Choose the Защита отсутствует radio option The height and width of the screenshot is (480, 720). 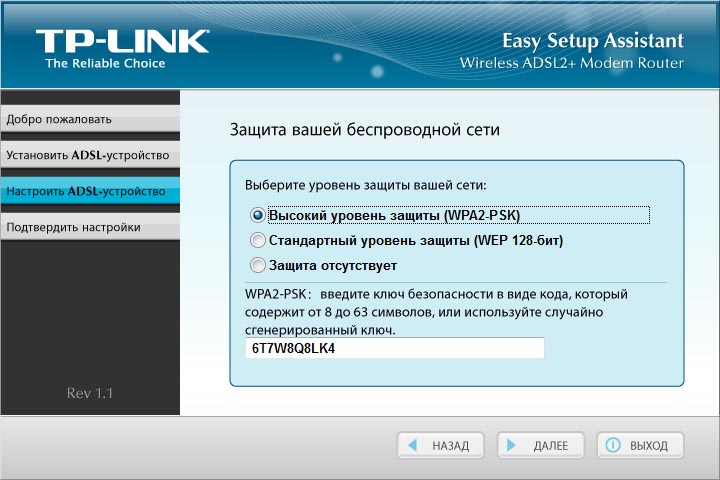click(258, 265)
